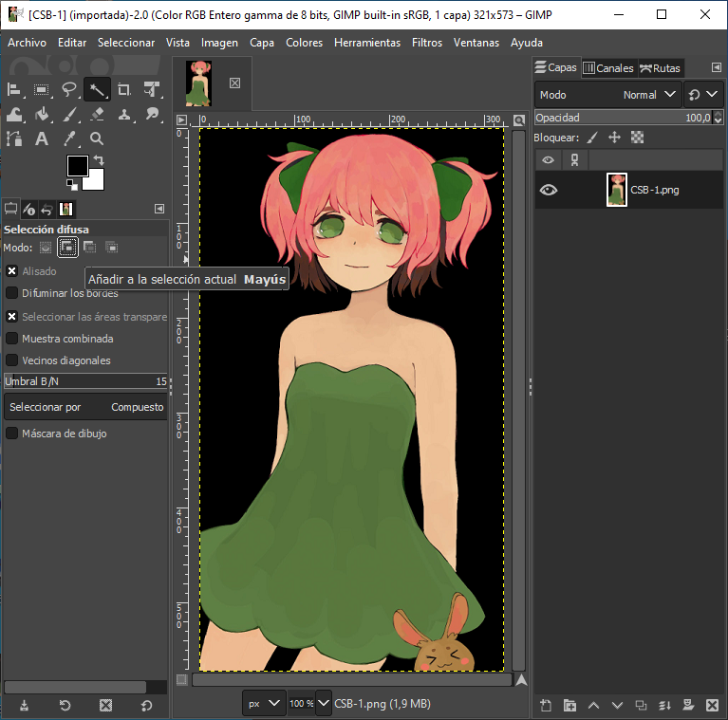Select the Rectangle Select tool
This screenshot has height=720, width=728.
pyautogui.click(x=42, y=89)
